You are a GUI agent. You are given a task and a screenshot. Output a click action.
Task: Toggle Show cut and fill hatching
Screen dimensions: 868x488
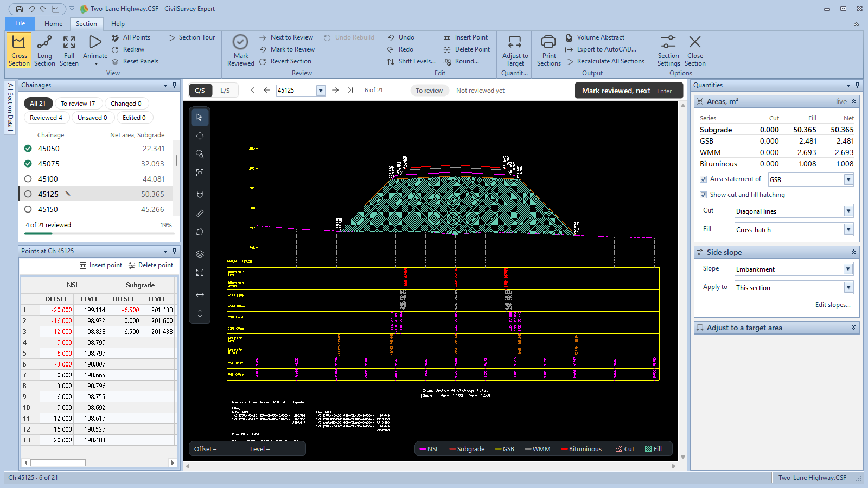[703, 195]
